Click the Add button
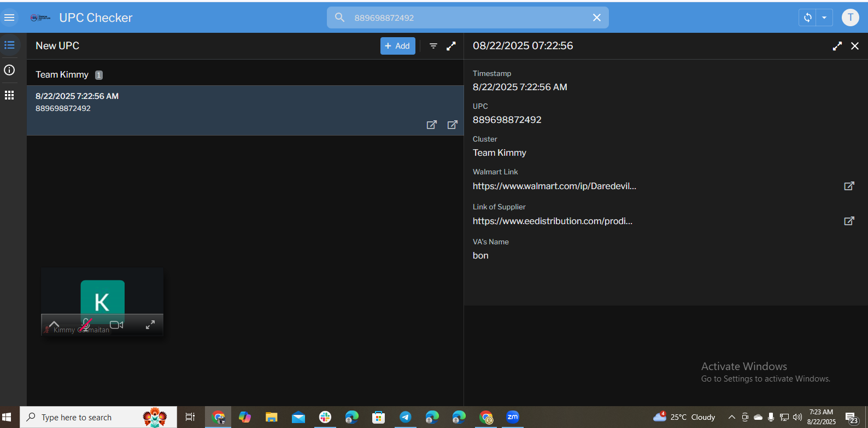Screen dimensions: 868x428 397,46
